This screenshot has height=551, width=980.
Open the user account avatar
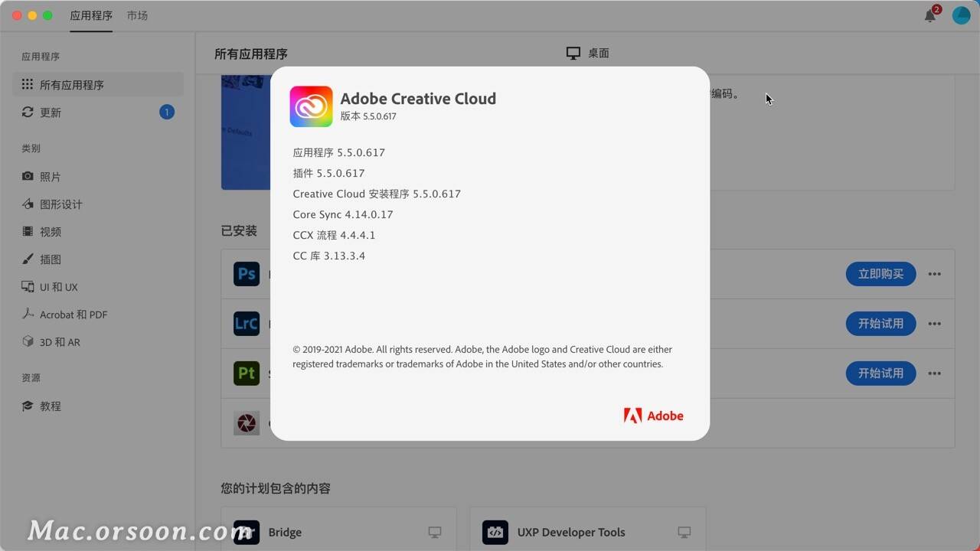point(961,15)
